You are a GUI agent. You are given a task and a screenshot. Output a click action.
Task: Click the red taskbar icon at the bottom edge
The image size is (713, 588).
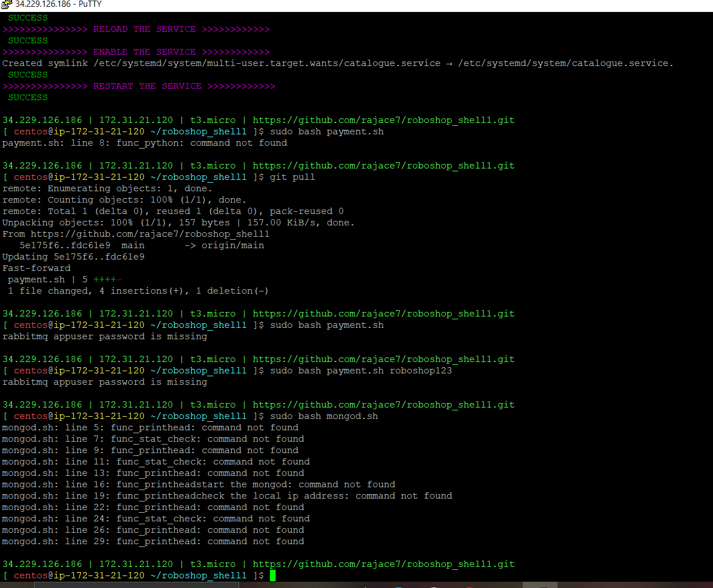point(469,586)
